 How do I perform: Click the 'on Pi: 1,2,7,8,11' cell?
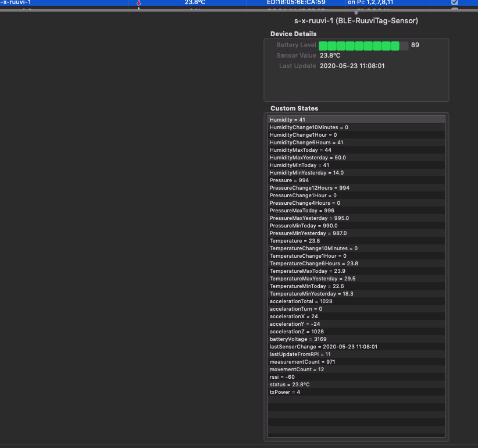point(370,2)
